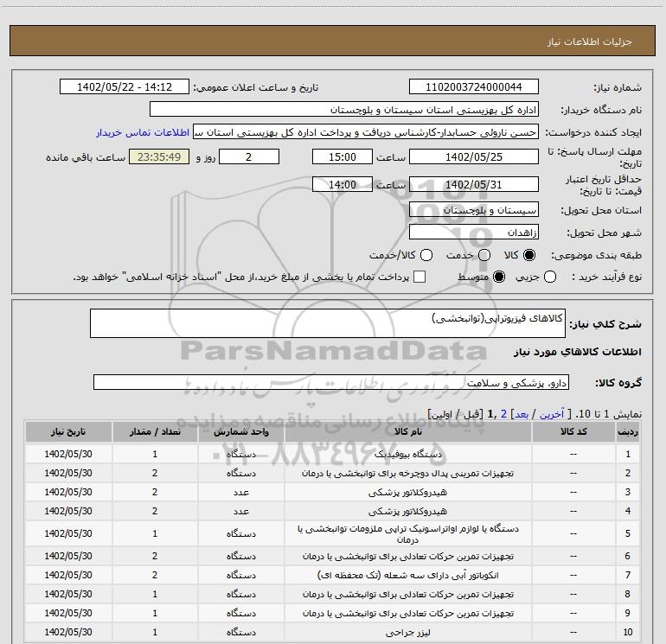Select تجهیزات تمرین حرکات تعادلی in row 8

point(332,595)
